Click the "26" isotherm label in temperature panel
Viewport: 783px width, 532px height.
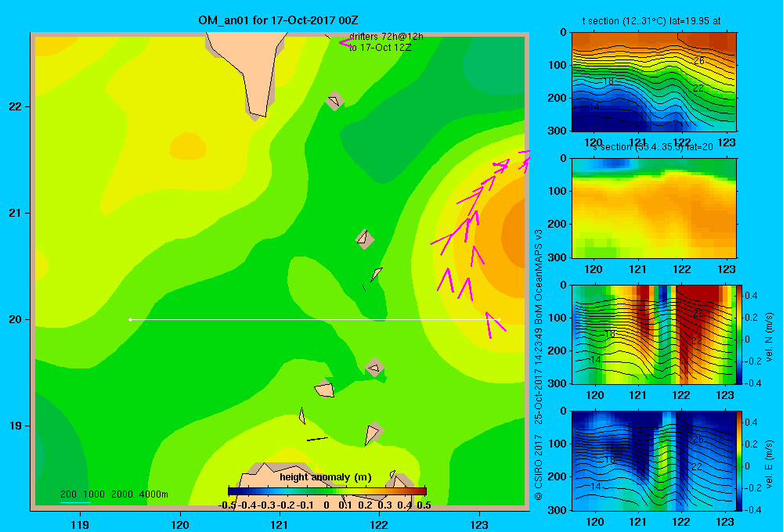coord(699,61)
